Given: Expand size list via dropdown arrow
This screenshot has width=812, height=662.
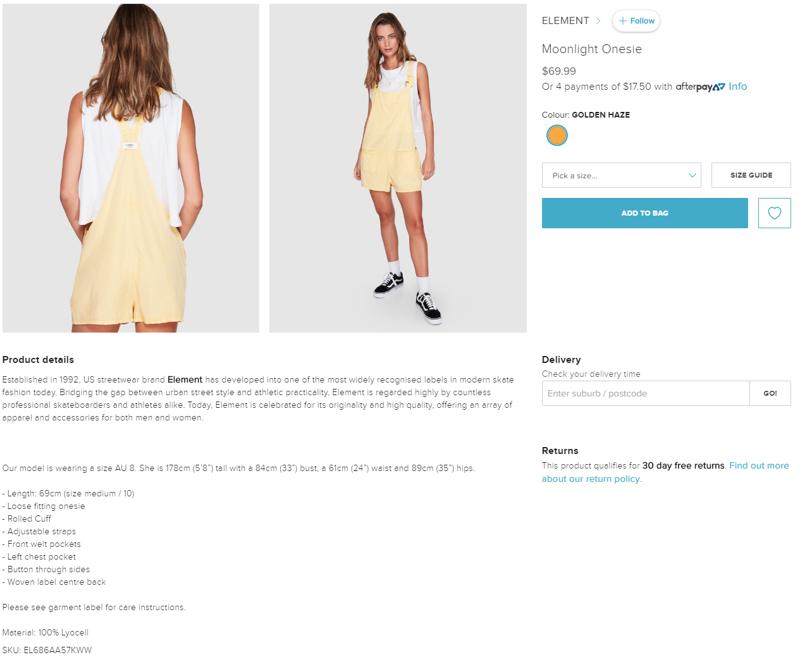Looking at the screenshot, I should coord(692,176).
